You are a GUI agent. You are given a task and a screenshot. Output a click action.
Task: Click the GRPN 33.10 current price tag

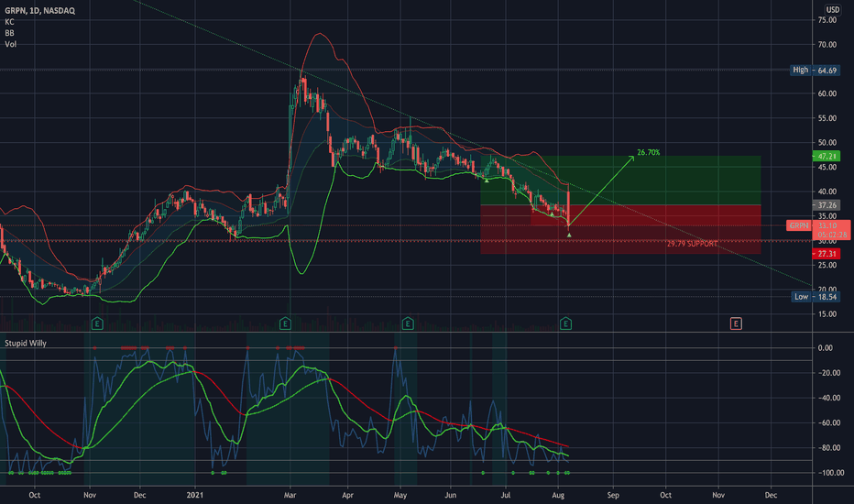coord(818,230)
